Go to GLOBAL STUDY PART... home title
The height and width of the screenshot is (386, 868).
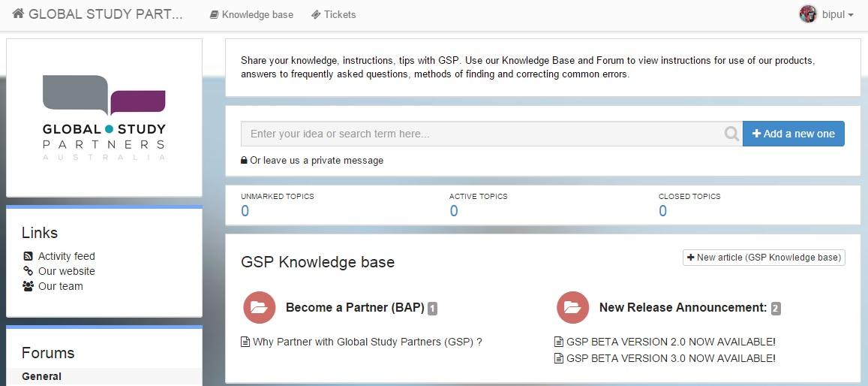[x=105, y=14]
